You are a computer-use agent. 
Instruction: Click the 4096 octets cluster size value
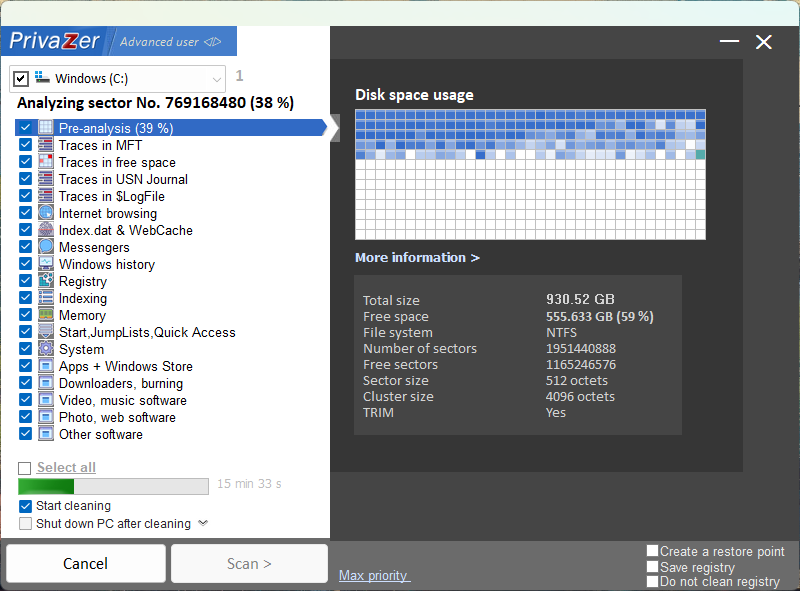[x=580, y=397]
